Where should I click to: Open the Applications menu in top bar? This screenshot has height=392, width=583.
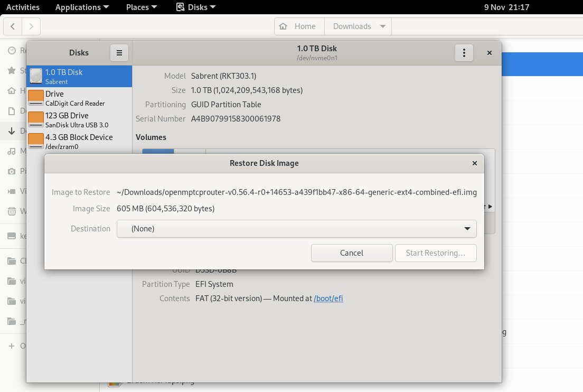(x=82, y=7)
